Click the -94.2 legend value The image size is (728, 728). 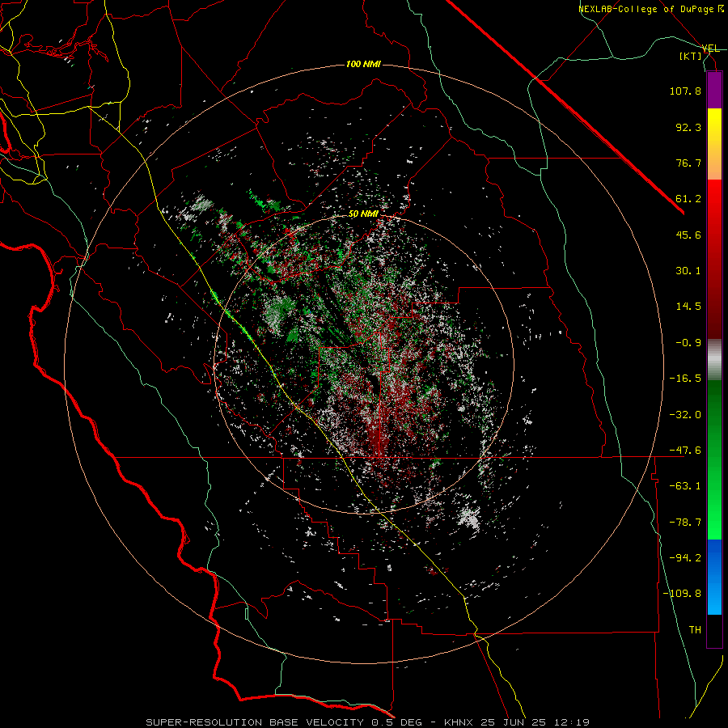coord(685,558)
